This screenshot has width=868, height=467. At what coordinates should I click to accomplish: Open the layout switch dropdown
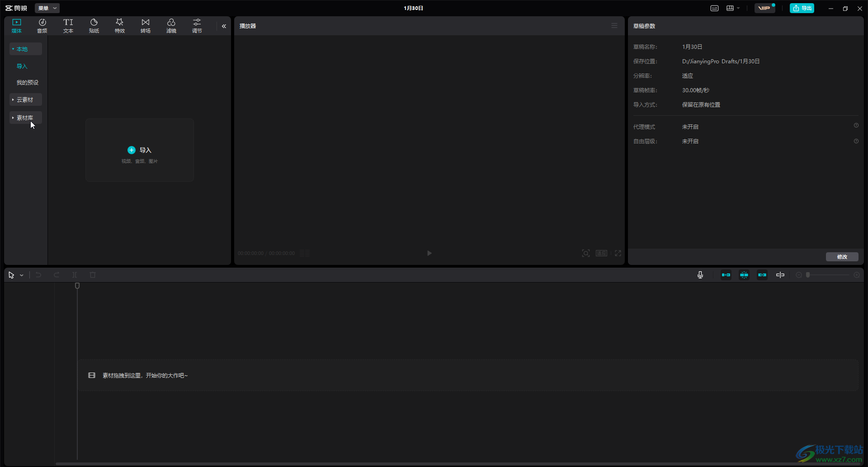[733, 8]
